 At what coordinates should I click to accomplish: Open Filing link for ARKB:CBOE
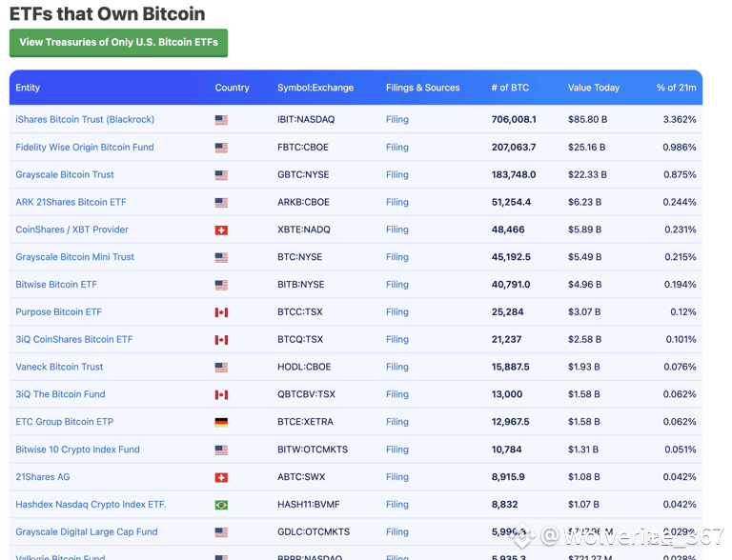397,202
